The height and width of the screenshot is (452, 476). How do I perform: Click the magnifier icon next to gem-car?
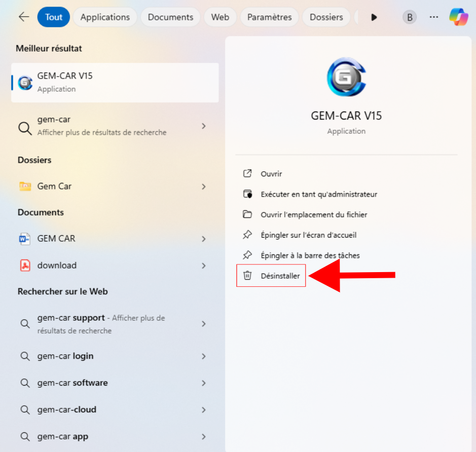point(25,128)
